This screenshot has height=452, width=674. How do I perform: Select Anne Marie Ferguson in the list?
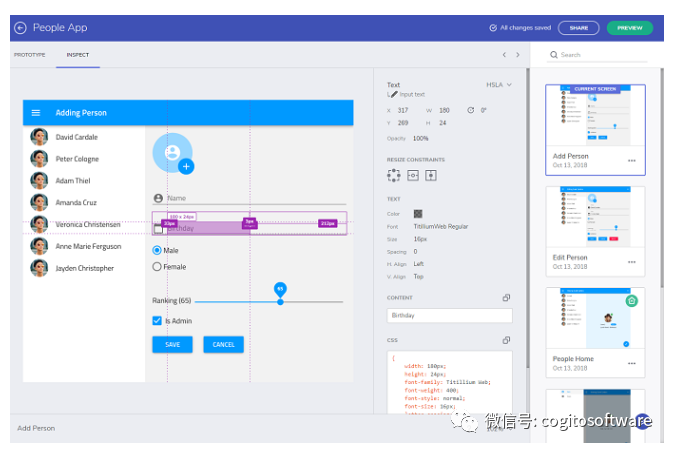pos(88,246)
